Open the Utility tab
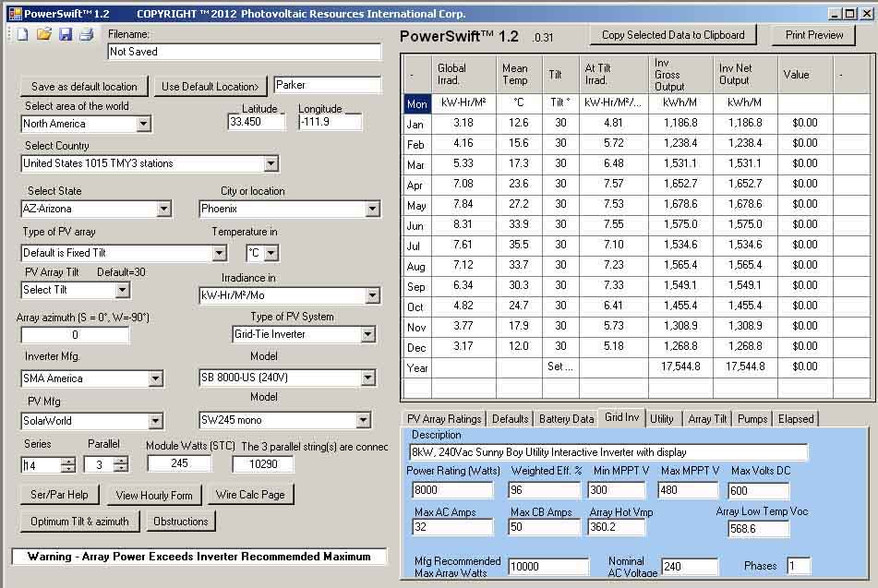Screen dimensions: 878x588 click(662, 419)
